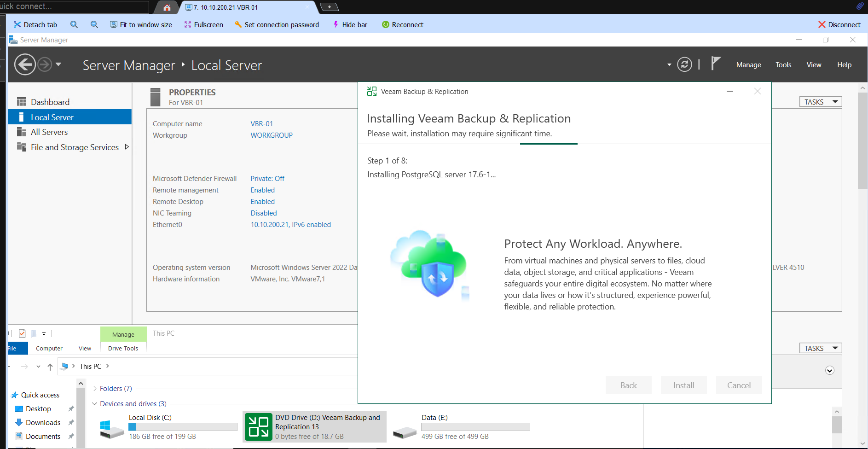This screenshot has height=449, width=868.
Task: Expand chevron after This PC breadcrumb
Action: click(108, 366)
